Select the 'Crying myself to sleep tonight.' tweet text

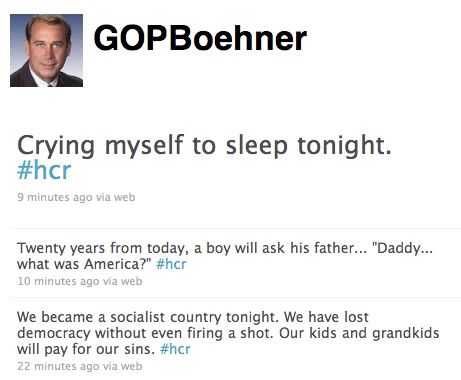tap(204, 146)
